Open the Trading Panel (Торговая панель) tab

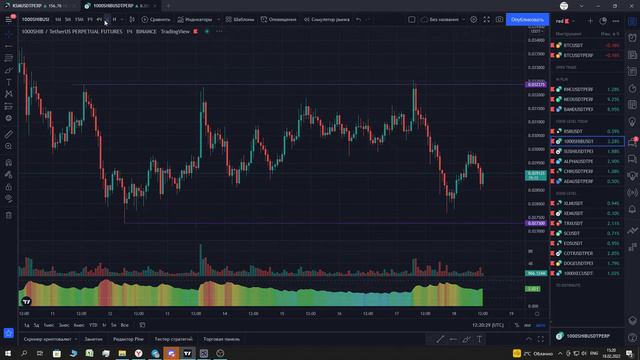[x=222, y=339]
